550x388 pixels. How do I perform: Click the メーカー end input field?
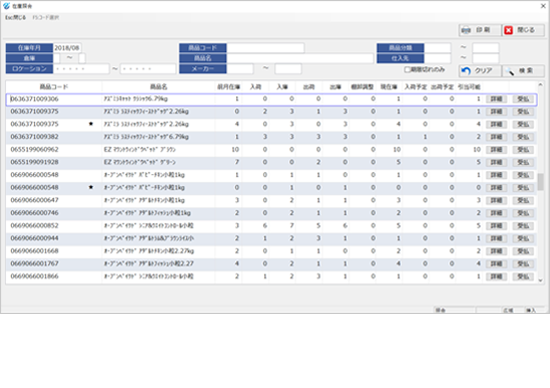click(x=288, y=69)
